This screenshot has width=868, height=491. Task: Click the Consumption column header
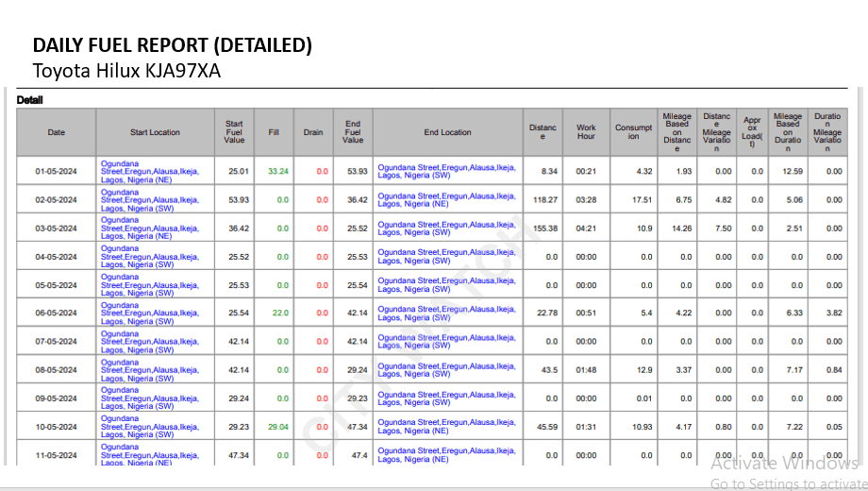point(634,132)
